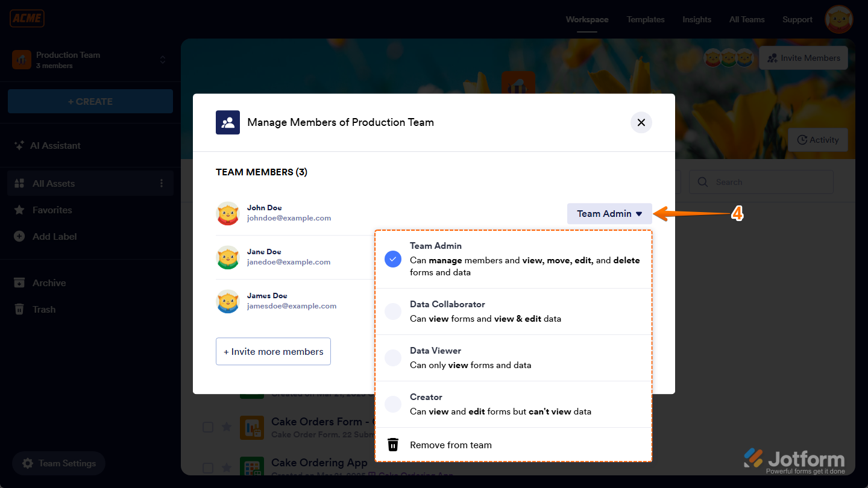Choose the Creator role for John Doe
This screenshot has width=868, height=488.
pos(392,404)
